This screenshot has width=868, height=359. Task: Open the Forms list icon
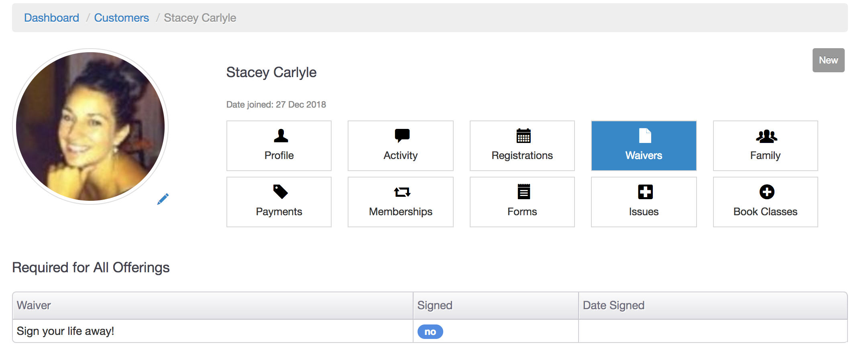524,192
